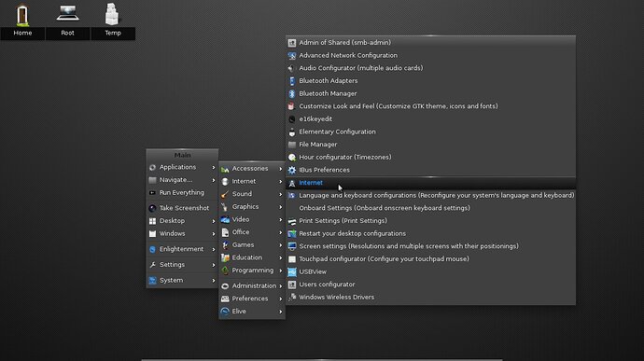Viewport: 644px width, 361px height.
Task: Click the Touchpad configurator icon
Action: click(291, 259)
